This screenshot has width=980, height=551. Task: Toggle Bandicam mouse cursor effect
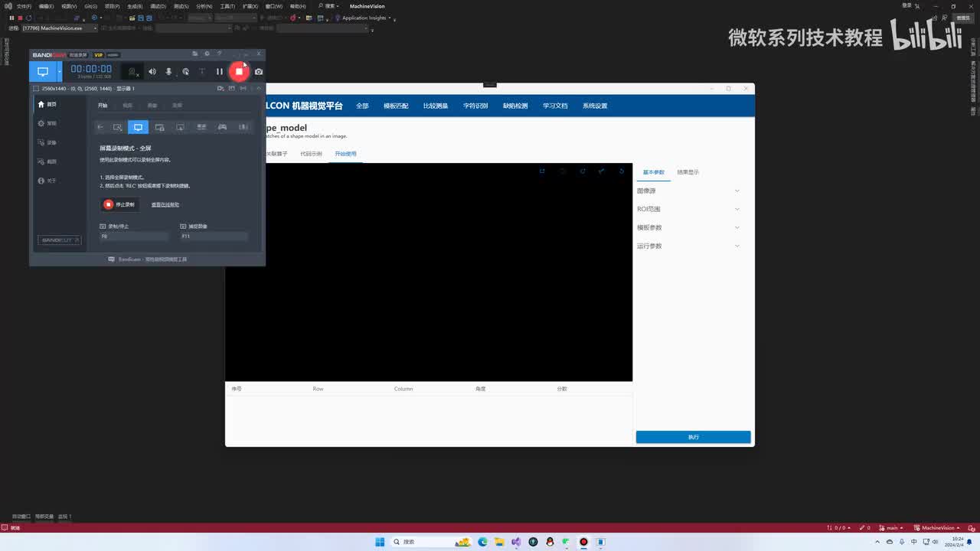185,71
